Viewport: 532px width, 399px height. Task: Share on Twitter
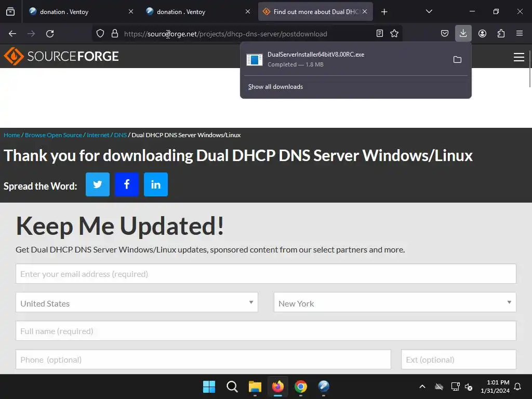pyautogui.click(x=98, y=184)
